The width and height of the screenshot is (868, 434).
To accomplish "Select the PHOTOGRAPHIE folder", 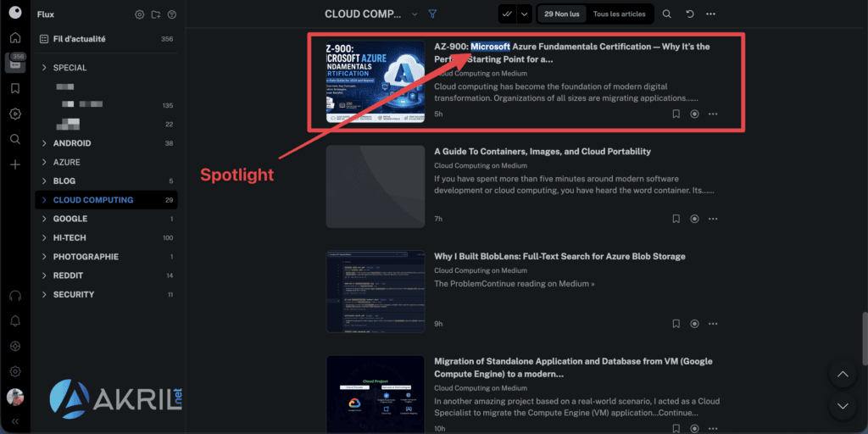I will 106,257.
